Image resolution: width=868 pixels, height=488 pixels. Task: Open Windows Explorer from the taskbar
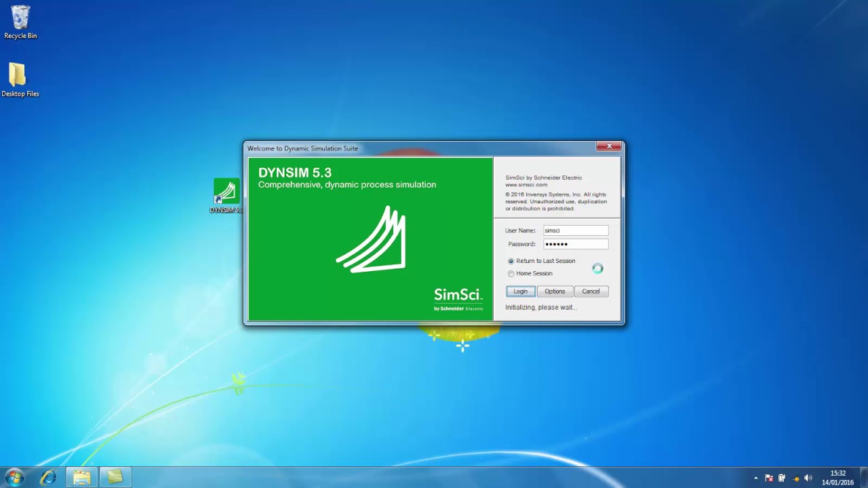82,478
